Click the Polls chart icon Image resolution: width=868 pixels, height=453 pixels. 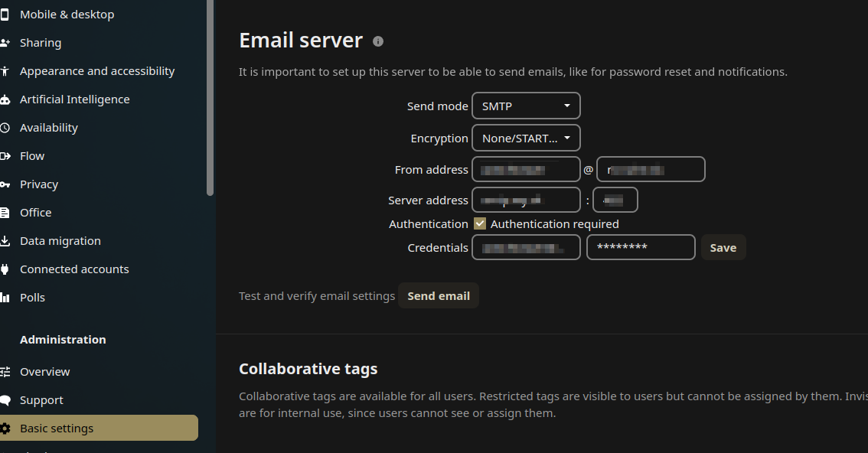pyautogui.click(x=5, y=298)
